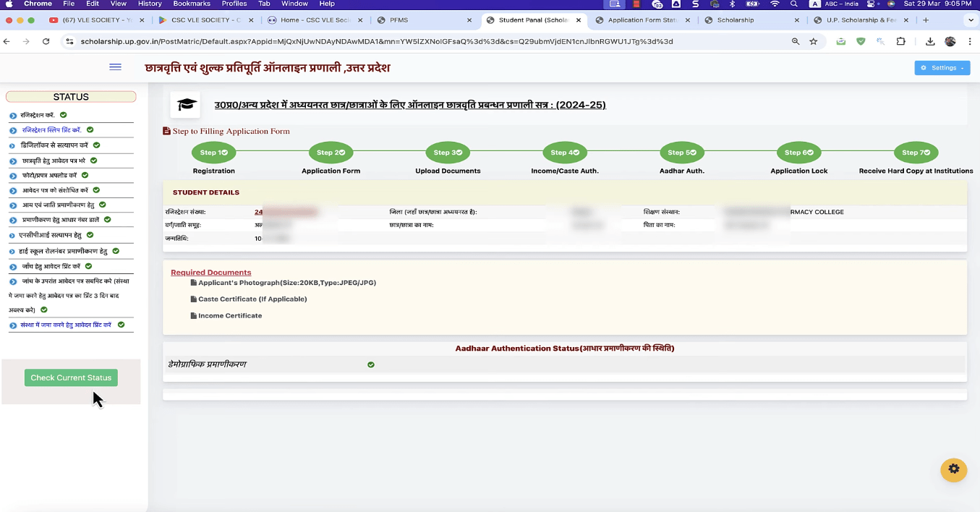
Task: Open the tab search chevron in the tab strip
Action: 970,20
